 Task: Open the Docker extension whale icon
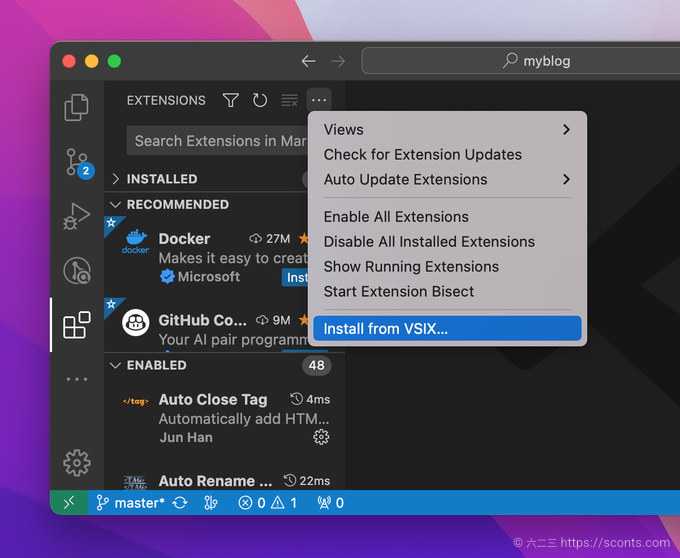[x=135, y=241]
